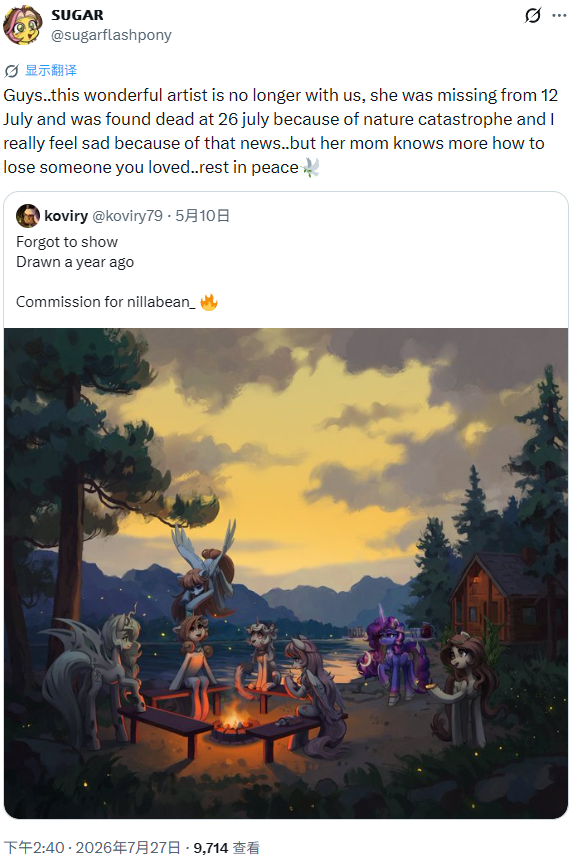Click 'Drawn a year ago' line in quote
The image size is (580, 856).
[75, 262]
